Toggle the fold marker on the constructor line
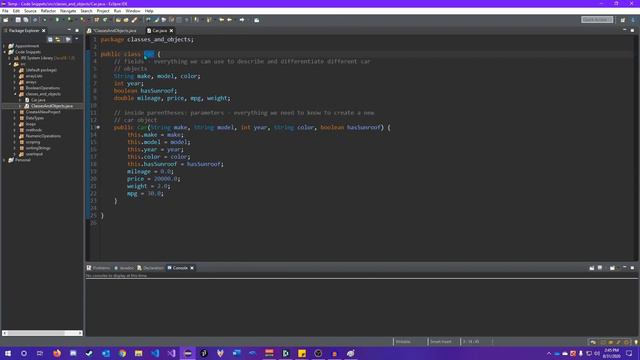 [98, 127]
